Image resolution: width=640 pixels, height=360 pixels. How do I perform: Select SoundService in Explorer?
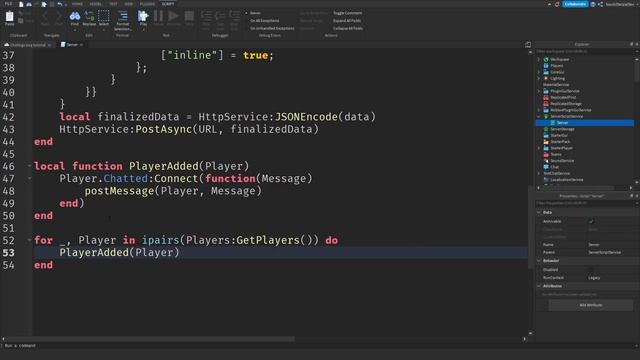tap(562, 161)
